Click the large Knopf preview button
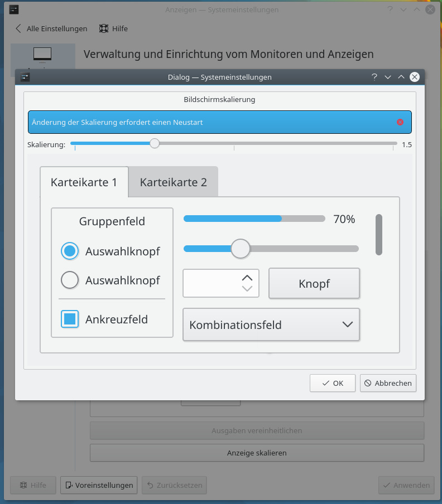 (x=314, y=283)
